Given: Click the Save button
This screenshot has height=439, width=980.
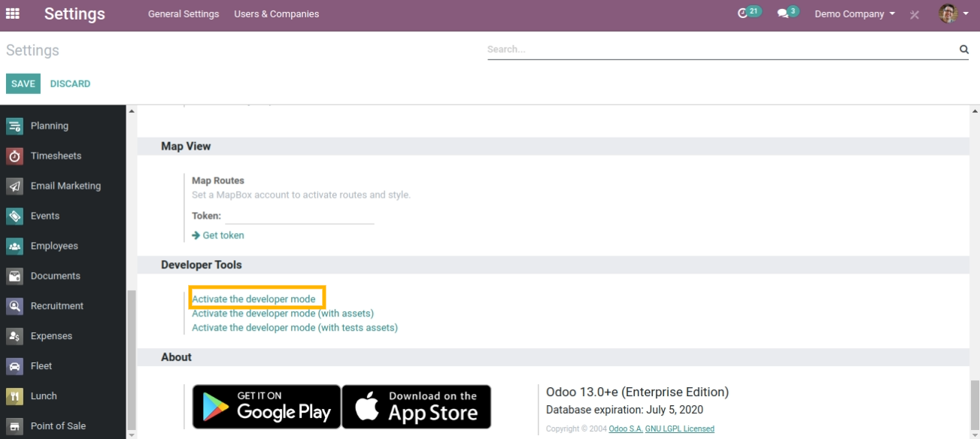Looking at the screenshot, I should pyautogui.click(x=23, y=83).
